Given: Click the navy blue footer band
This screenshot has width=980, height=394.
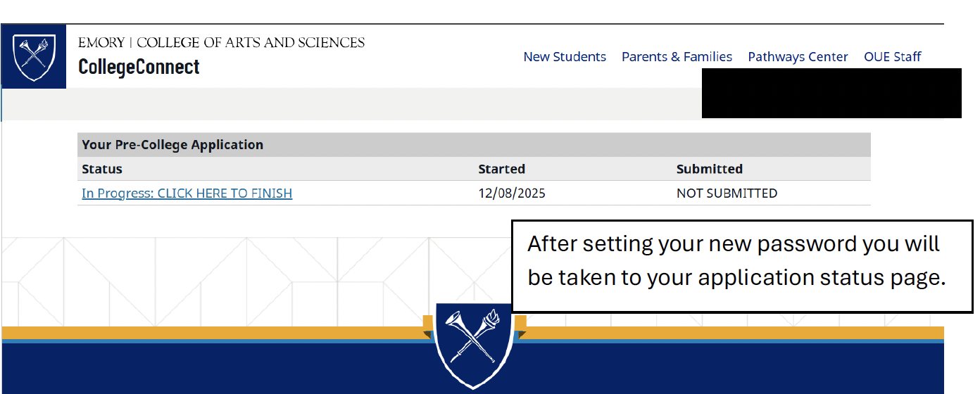Looking at the screenshot, I should 211,369.
